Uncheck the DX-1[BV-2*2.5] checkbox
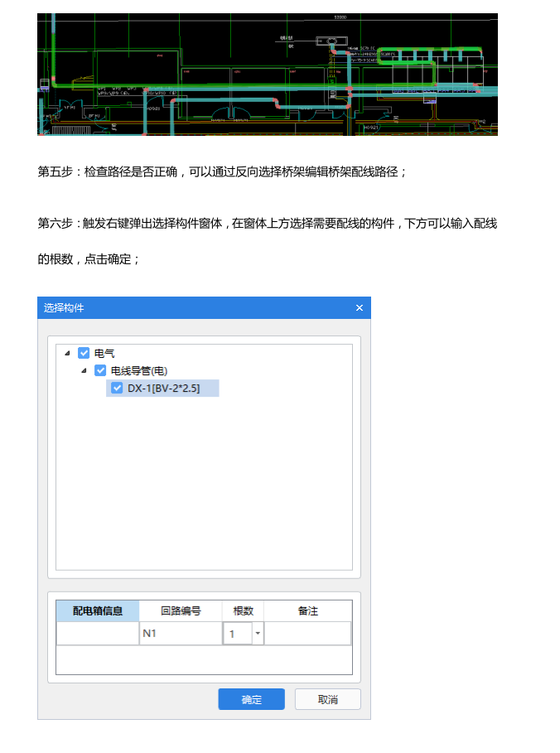This screenshot has height=753, width=560. (117, 388)
